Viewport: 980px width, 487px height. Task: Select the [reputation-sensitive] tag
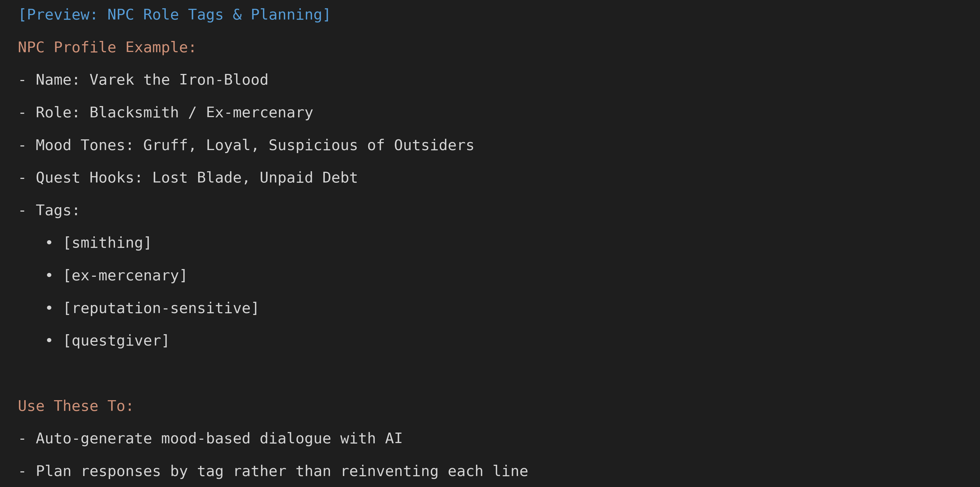[161, 308]
